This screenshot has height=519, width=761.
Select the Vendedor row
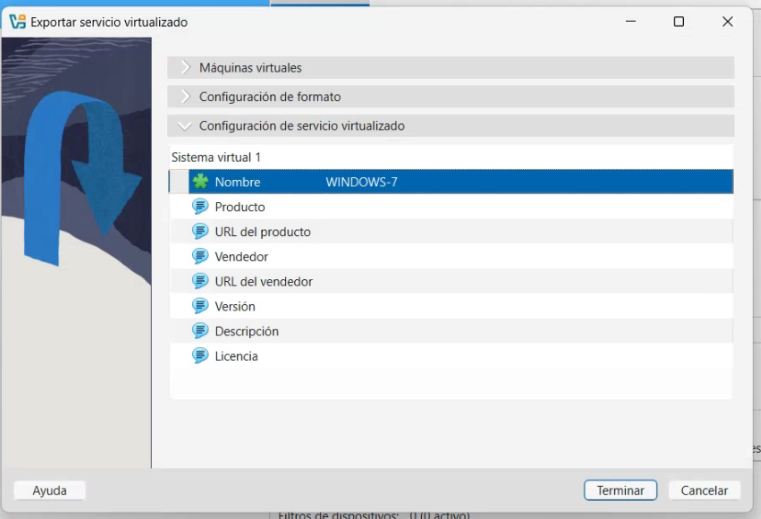pos(451,256)
